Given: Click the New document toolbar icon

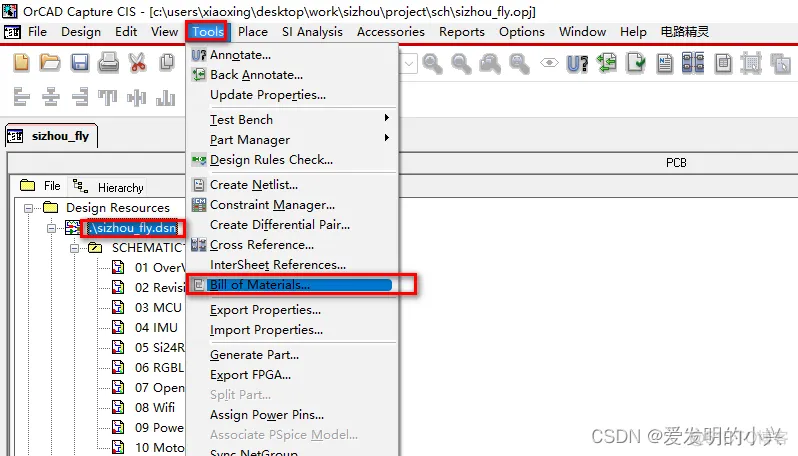Looking at the screenshot, I should coord(21,63).
